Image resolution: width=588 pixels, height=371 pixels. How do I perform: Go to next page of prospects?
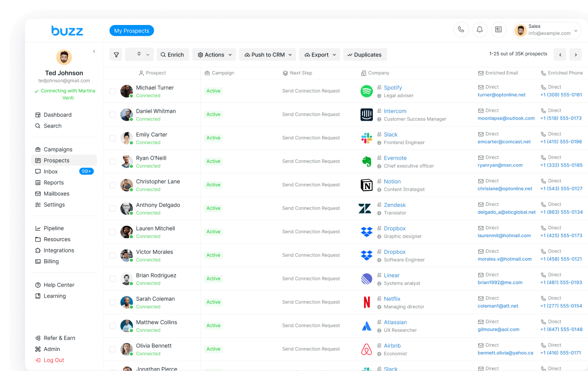[x=576, y=54]
